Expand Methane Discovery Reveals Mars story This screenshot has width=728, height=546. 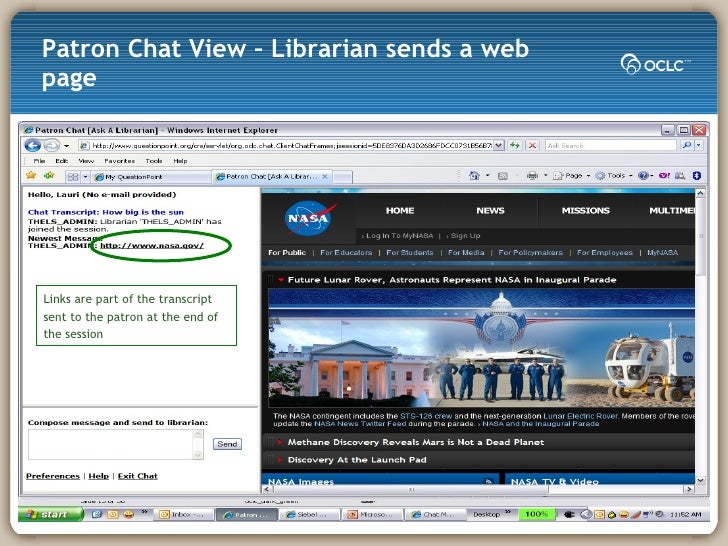[416, 442]
